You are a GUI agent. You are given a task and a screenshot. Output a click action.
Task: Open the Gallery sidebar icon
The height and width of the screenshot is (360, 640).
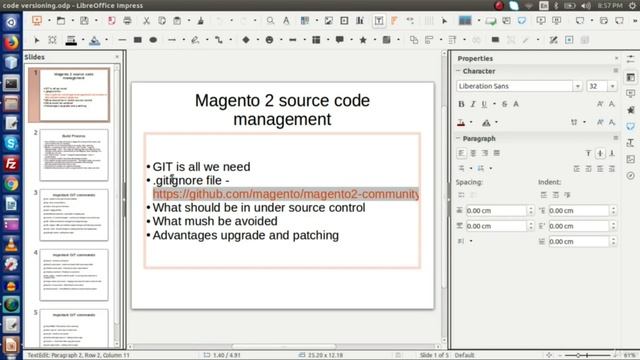point(631,159)
